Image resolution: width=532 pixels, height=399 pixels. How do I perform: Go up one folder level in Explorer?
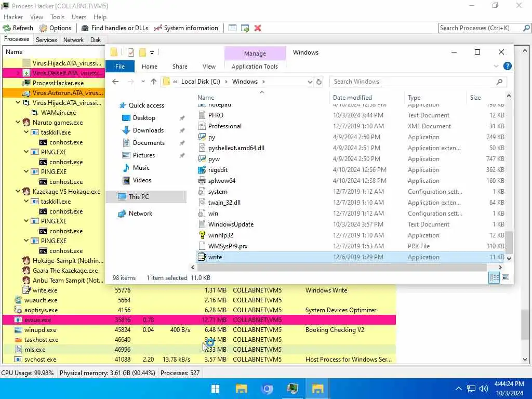click(x=154, y=82)
